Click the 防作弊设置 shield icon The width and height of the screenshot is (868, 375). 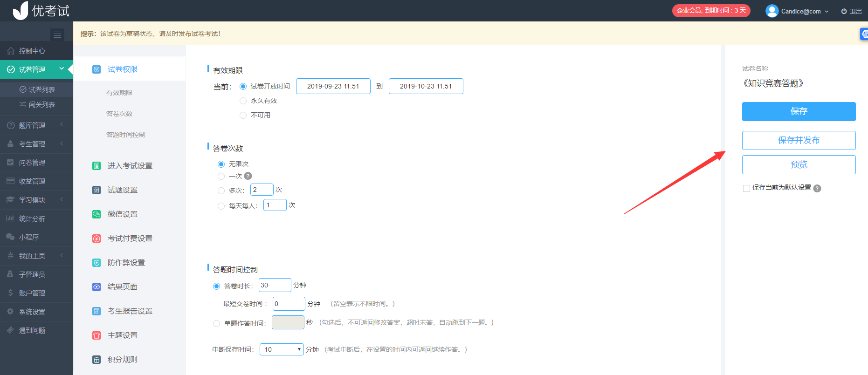tap(96, 263)
